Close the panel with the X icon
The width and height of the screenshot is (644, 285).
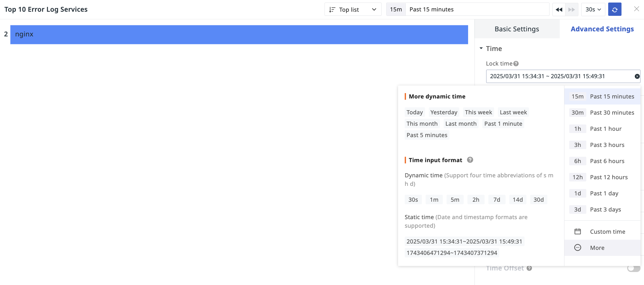636,9
